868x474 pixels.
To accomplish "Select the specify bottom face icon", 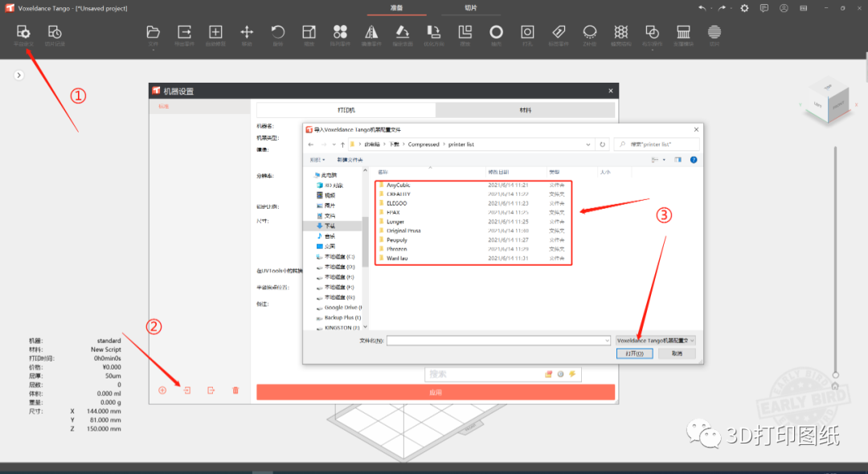I will point(403,32).
